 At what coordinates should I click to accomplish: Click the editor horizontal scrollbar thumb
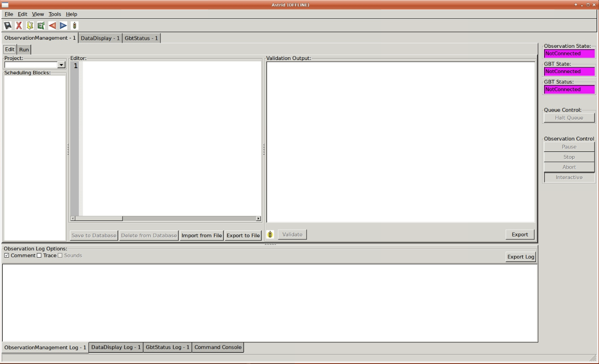point(99,219)
